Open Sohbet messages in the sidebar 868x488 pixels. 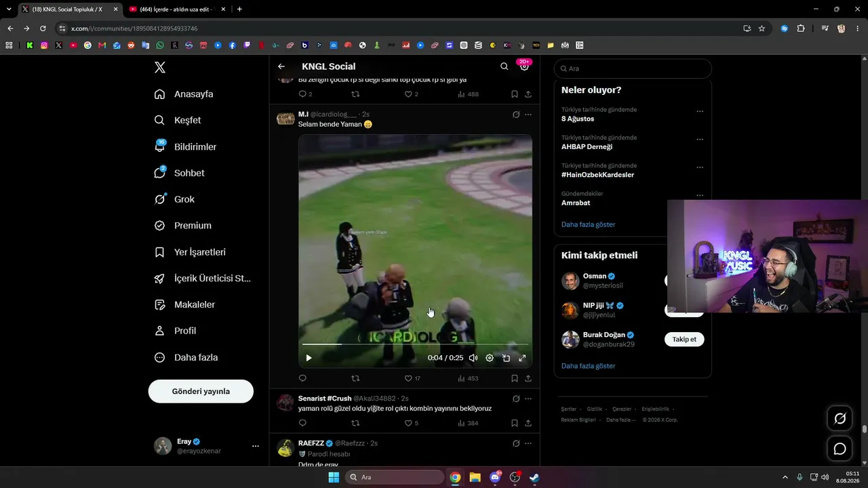[179, 173]
